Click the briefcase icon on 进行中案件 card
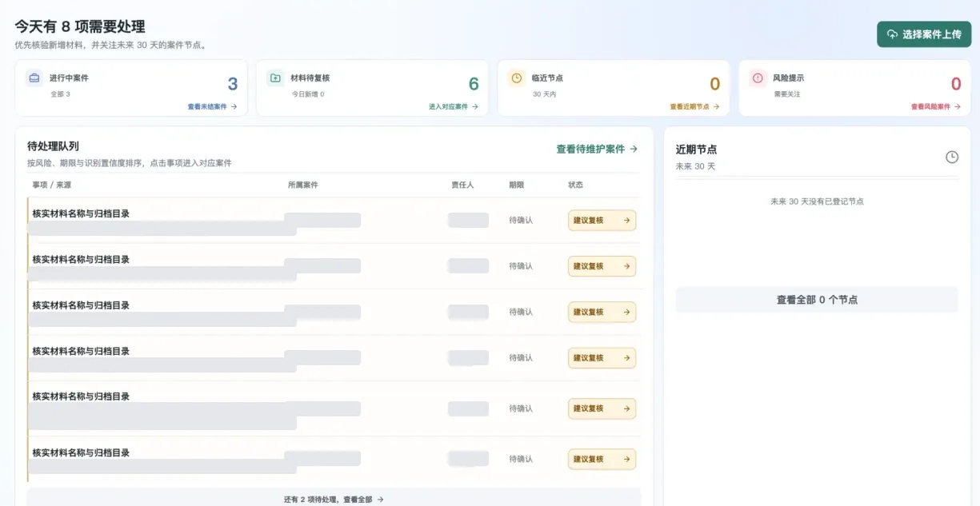The width and height of the screenshot is (980, 506). coord(34,78)
